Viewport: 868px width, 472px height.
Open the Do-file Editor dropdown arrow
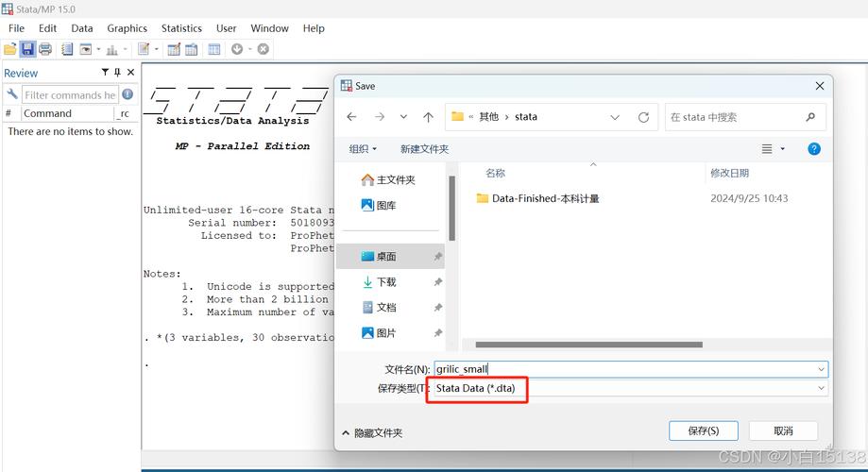[157, 49]
